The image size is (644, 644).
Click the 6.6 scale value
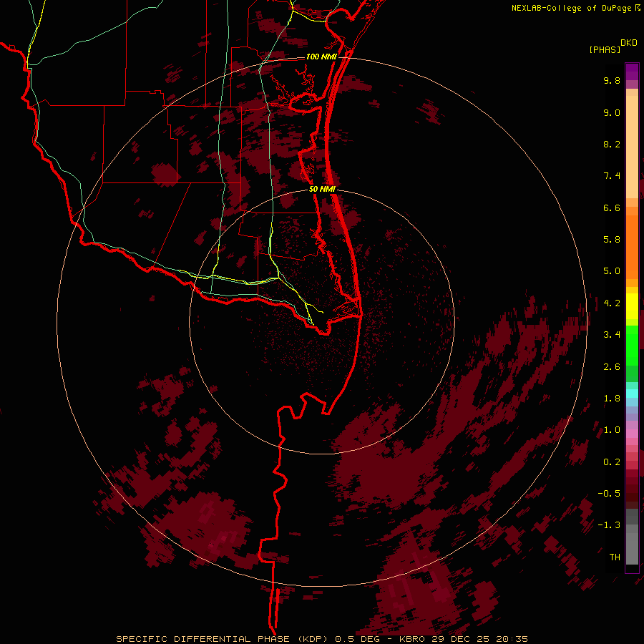pyautogui.click(x=612, y=208)
